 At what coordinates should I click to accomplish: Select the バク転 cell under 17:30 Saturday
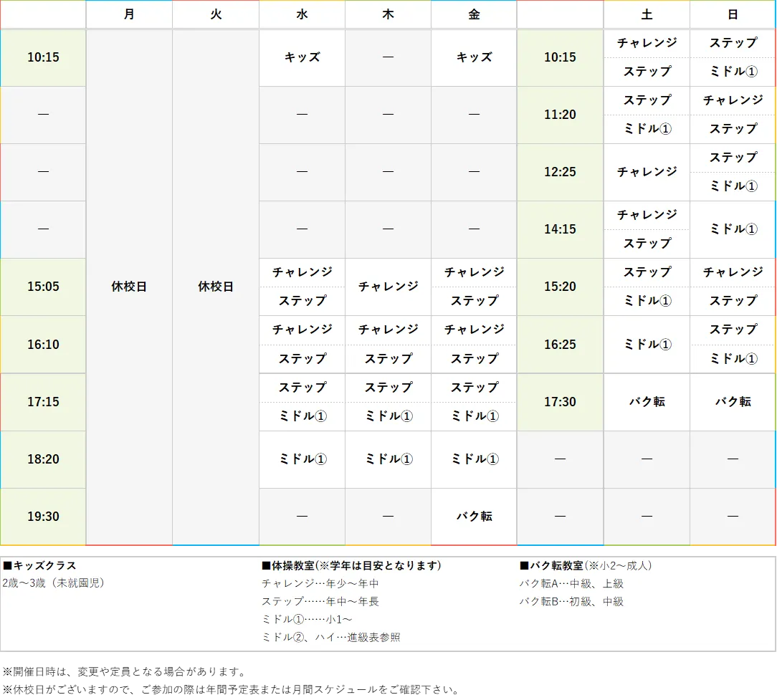point(647,402)
